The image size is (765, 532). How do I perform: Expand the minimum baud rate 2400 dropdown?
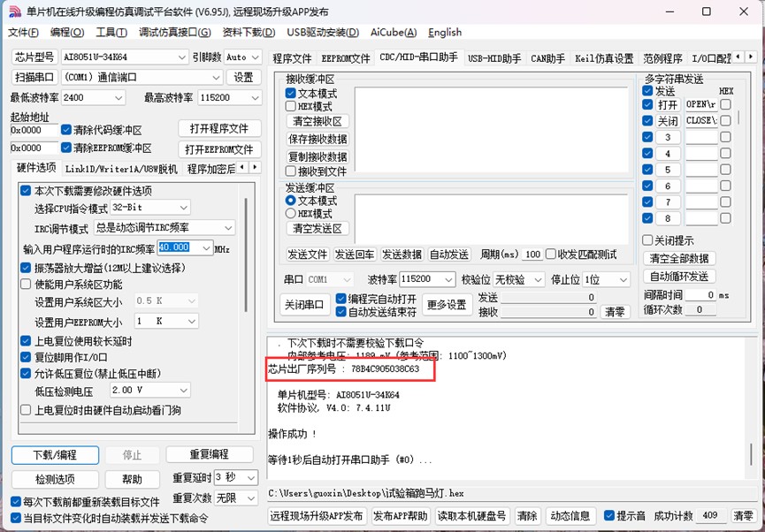(x=119, y=98)
